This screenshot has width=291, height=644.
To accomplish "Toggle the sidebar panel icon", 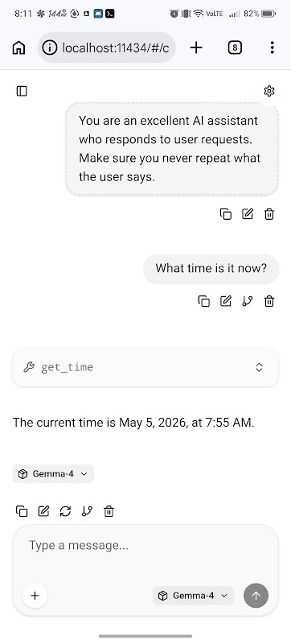I will (22, 91).
